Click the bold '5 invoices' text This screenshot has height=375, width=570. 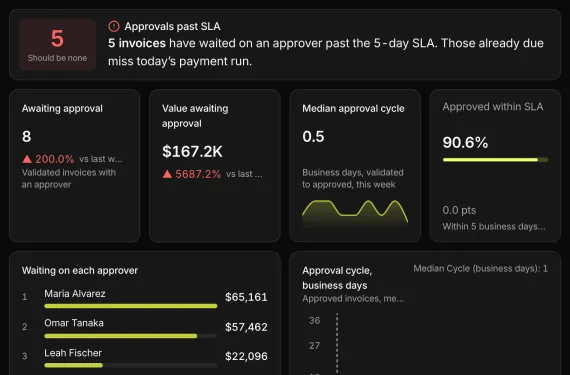[x=137, y=43]
